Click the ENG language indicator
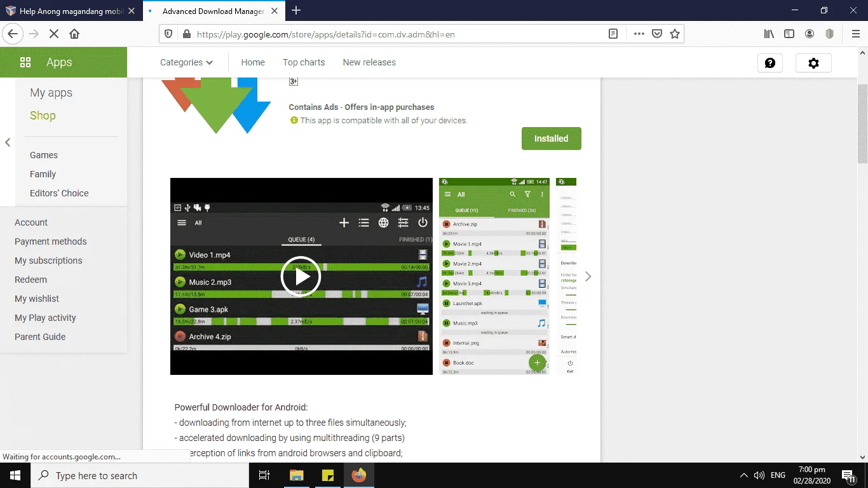This screenshot has height=488, width=868. pyautogui.click(x=778, y=475)
